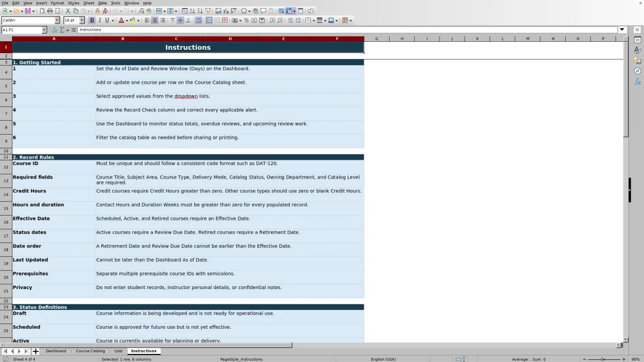Open the Function Wizard fx icon
Screen dimensions: 644x362
(54, 30)
